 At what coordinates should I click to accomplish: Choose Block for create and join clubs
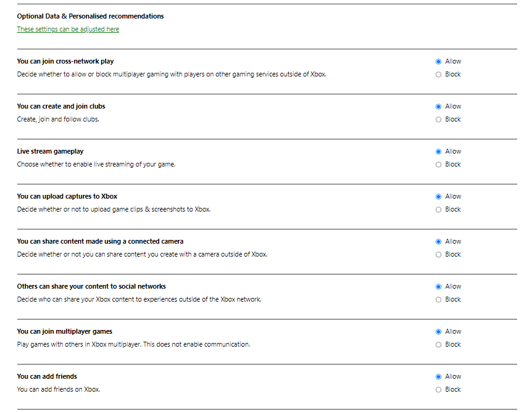coord(438,120)
